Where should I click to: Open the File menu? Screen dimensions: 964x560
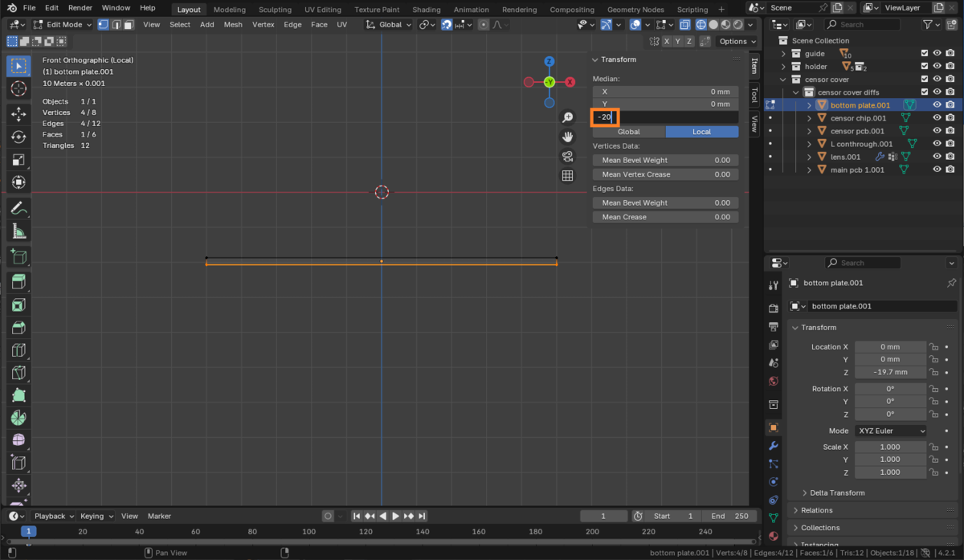tap(29, 8)
